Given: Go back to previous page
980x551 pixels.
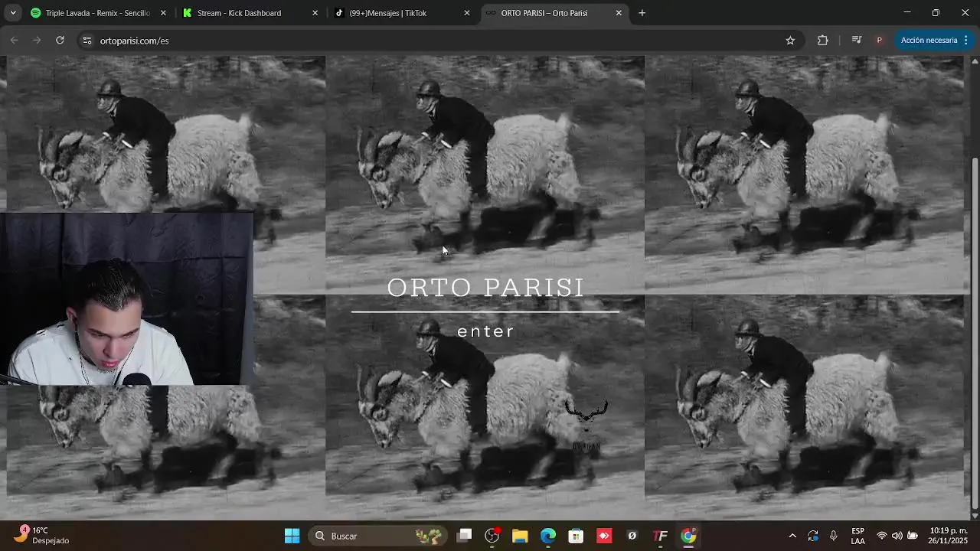Looking at the screenshot, I should click(x=14, y=41).
